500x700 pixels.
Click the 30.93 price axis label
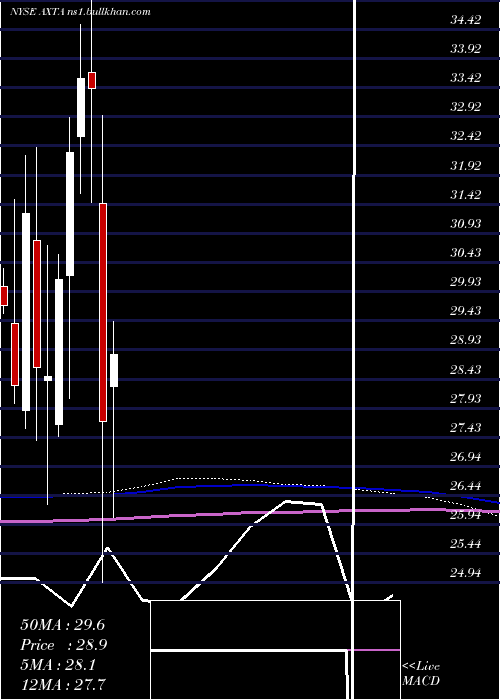[466, 224]
